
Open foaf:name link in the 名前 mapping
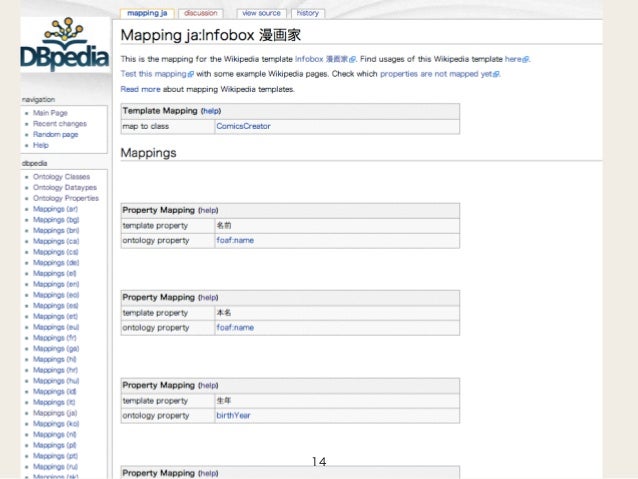coord(235,240)
